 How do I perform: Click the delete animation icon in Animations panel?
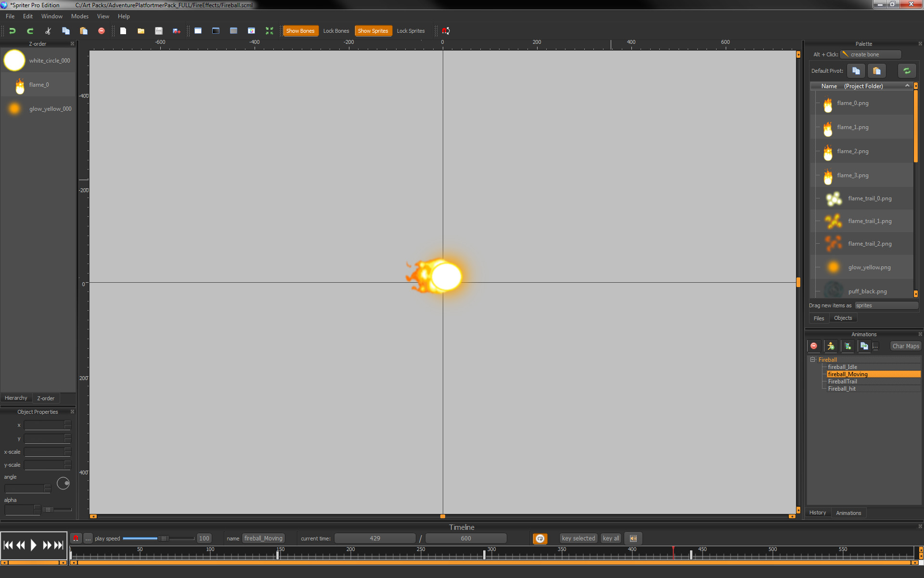pyautogui.click(x=813, y=346)
